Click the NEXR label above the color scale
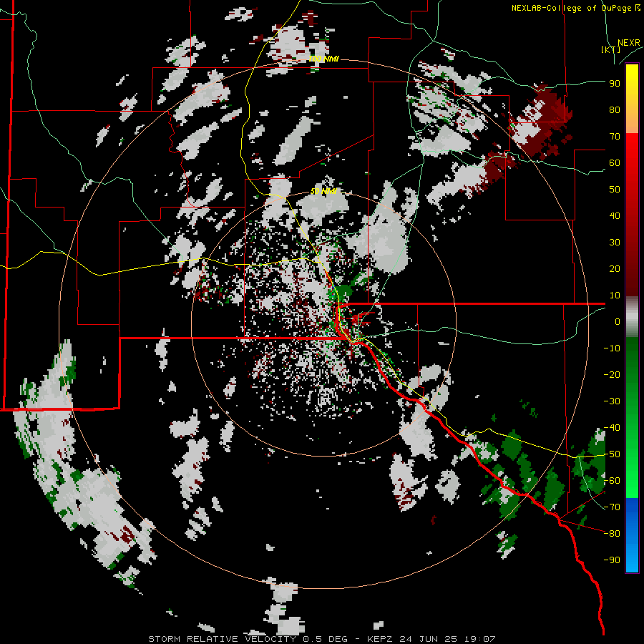The width and height of the screenshot is (644, 644). click(628, 43)
